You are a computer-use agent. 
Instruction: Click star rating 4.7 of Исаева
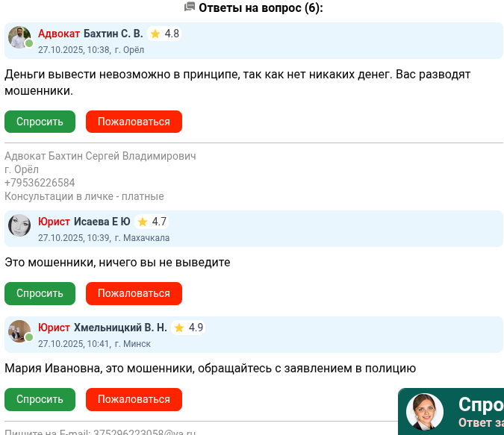152,222
